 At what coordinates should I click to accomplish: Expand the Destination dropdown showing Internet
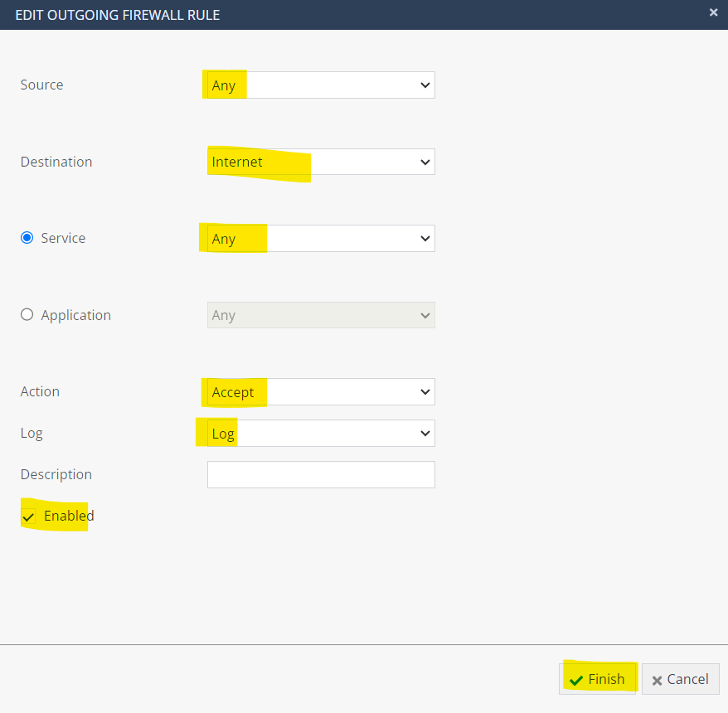pyautogui.click(x=321, y=162)
